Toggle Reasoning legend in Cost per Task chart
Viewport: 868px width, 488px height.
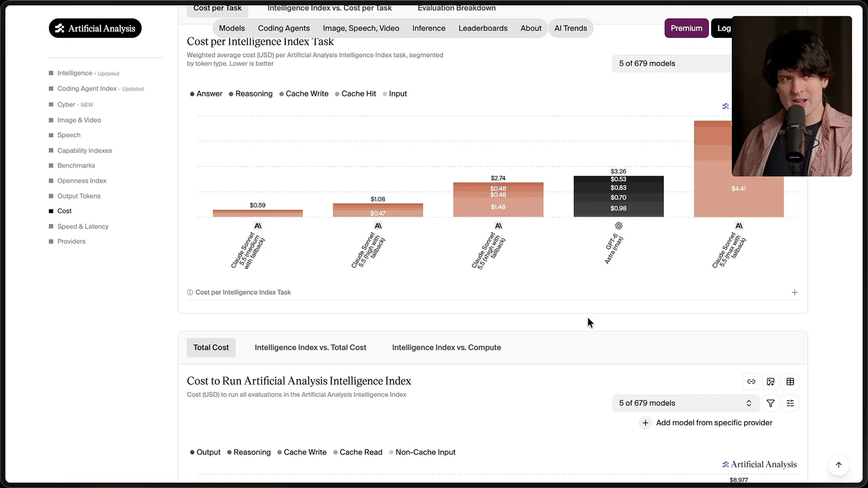(251, 94)
